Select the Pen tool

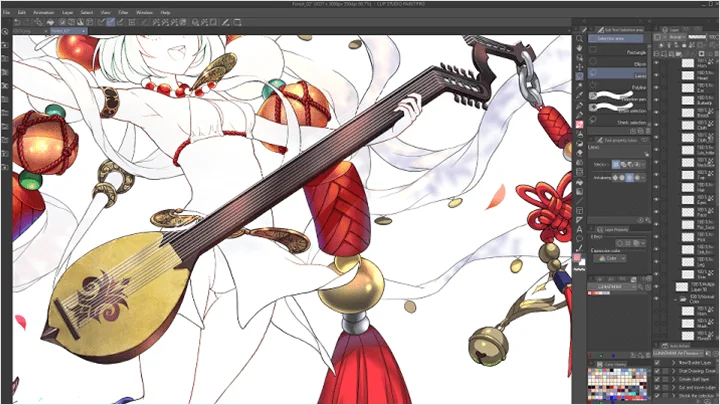(579, 106)
